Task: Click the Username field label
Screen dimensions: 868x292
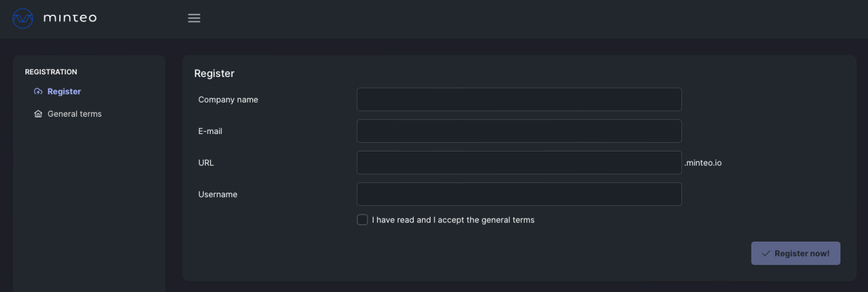Action: [218, 194]
